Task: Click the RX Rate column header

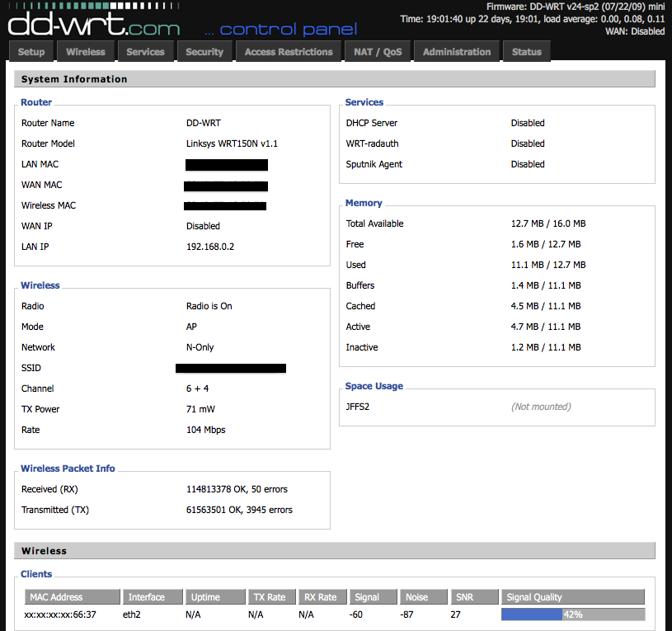Action: [322, 596]
